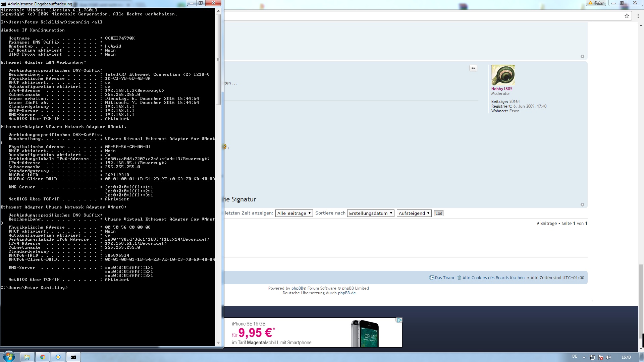Minimize the command prompt window

(192, 3)
